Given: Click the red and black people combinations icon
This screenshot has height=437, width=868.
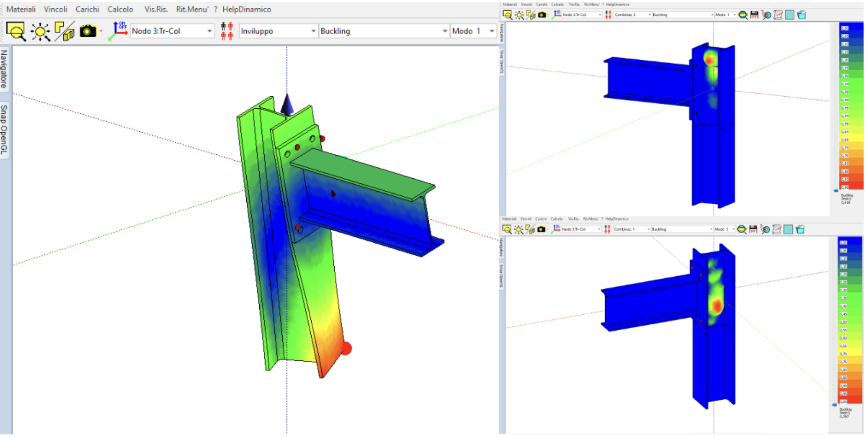Looking at the screenshot, I should (227, 31).
